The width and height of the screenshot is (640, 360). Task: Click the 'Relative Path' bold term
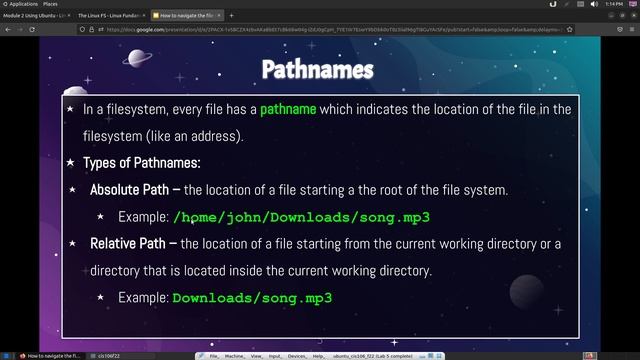coord(128,244)
